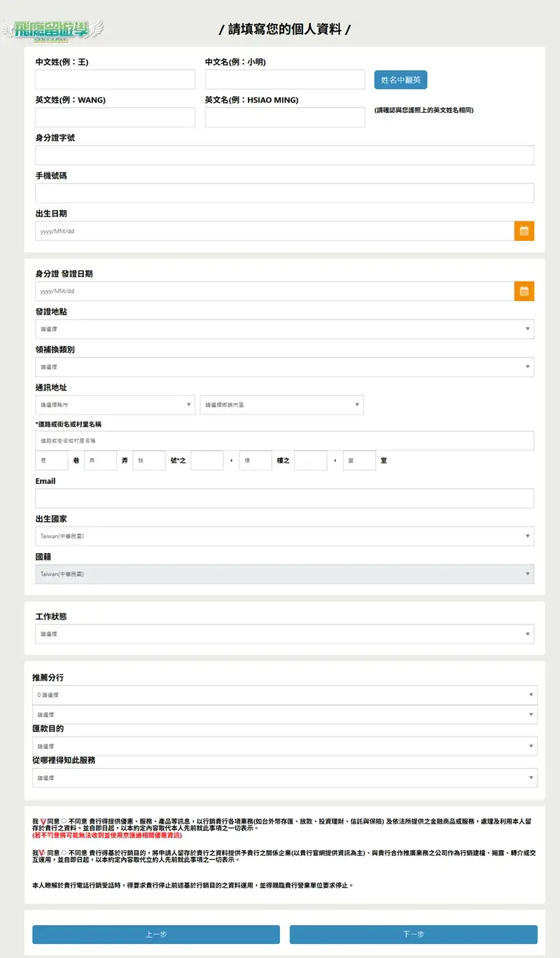Click the 上一步 button
The width and height of the screenshot is (560, 958).
click(155, 934)
